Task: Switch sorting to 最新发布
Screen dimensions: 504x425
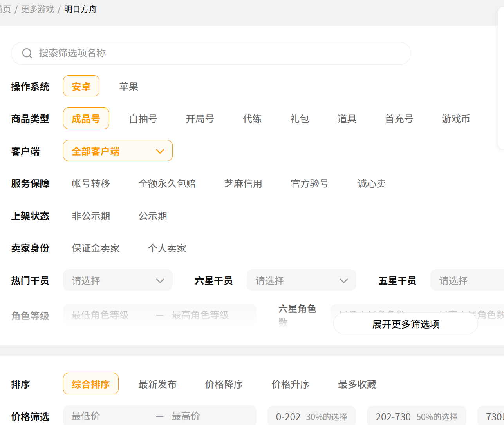Action: 157,384
